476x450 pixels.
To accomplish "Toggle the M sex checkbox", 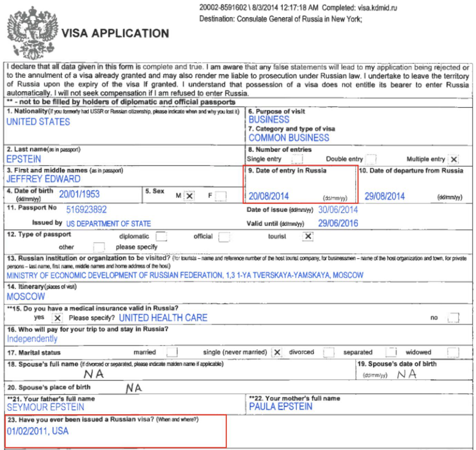I will 189,196.
